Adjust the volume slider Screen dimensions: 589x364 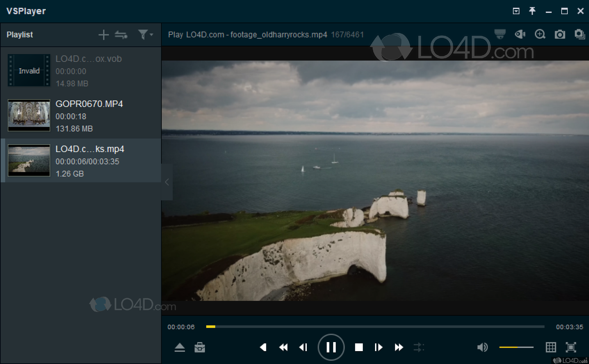[516, 347]
